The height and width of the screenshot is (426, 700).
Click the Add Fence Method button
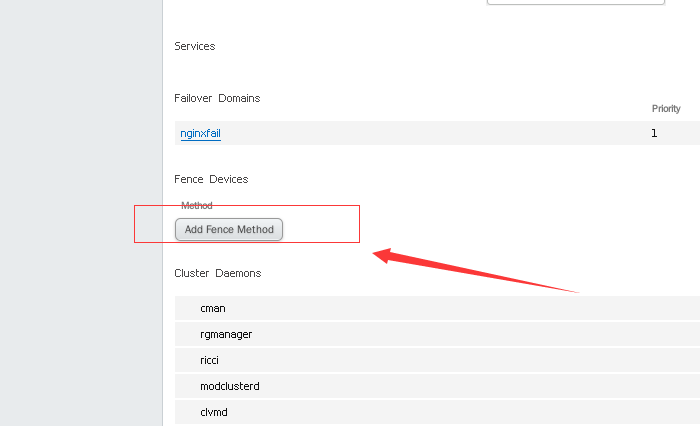229,229
